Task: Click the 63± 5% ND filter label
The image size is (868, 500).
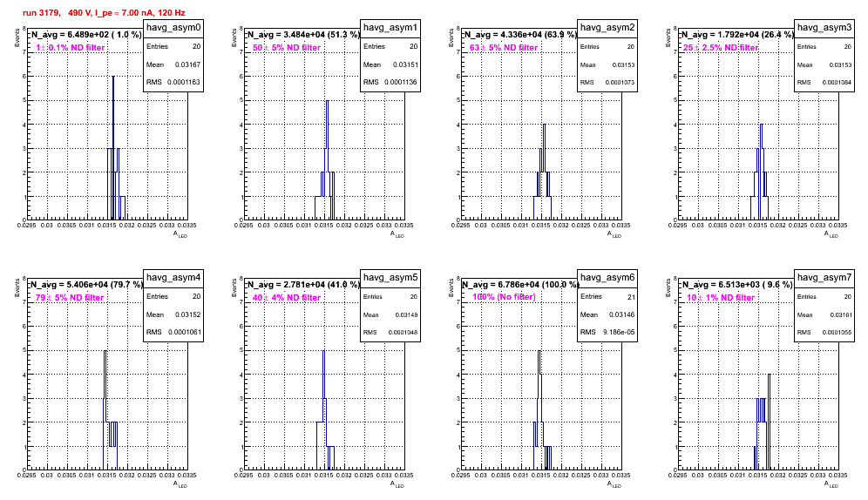Action: point(504,48)
